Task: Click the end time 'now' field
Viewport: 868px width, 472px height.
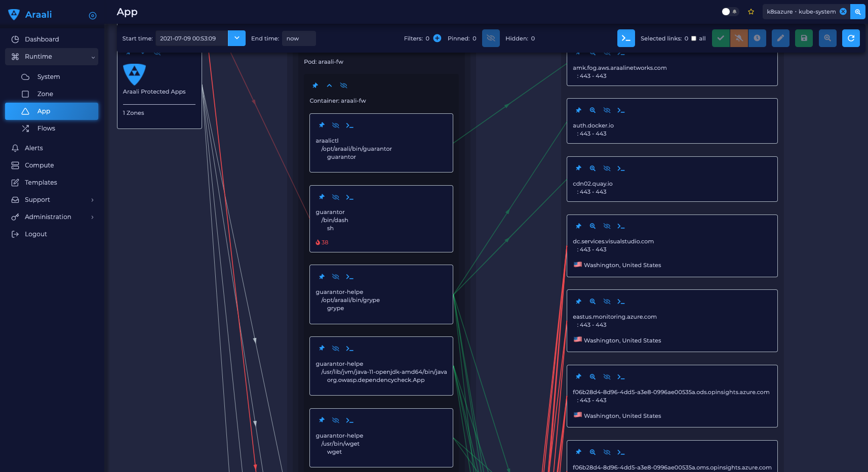Action: 299,38
